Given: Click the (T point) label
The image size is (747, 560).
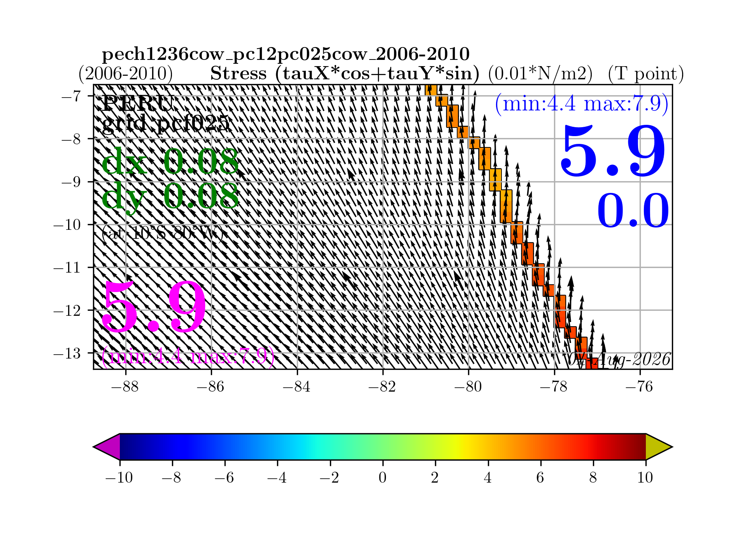Looking at the screenshot, I should pyautogui.click(x=646, y=73).
